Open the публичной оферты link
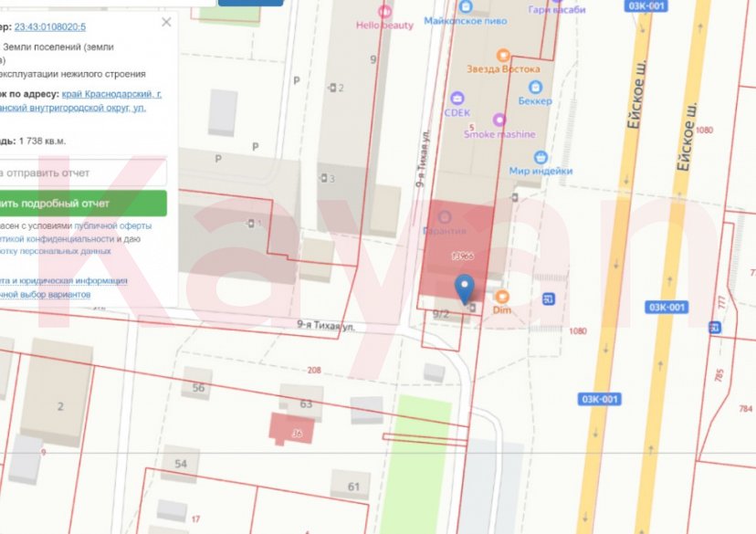 (112, 225)
